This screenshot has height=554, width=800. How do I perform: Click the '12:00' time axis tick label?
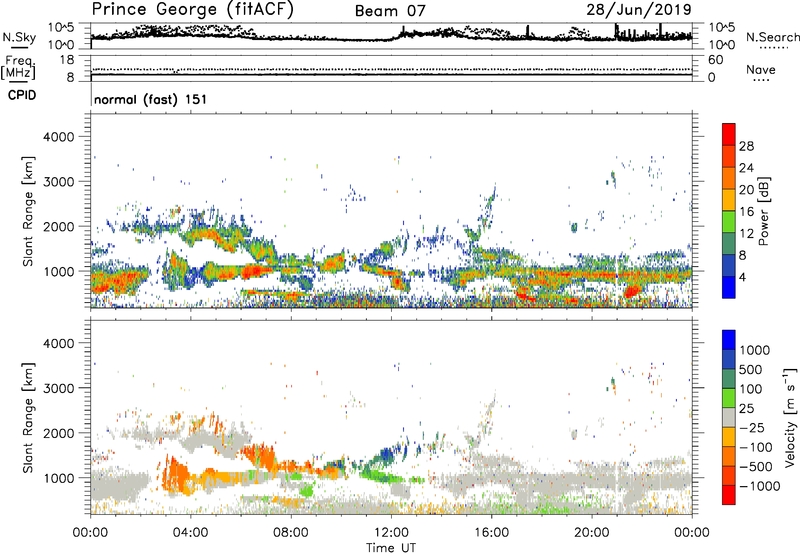[x=391, y=533]
